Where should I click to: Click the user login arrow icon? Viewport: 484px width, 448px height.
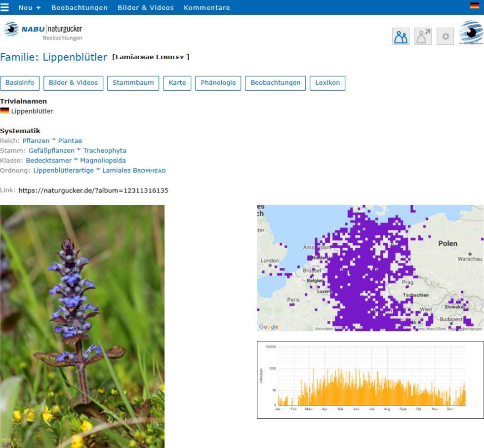[x=423, y=37]
